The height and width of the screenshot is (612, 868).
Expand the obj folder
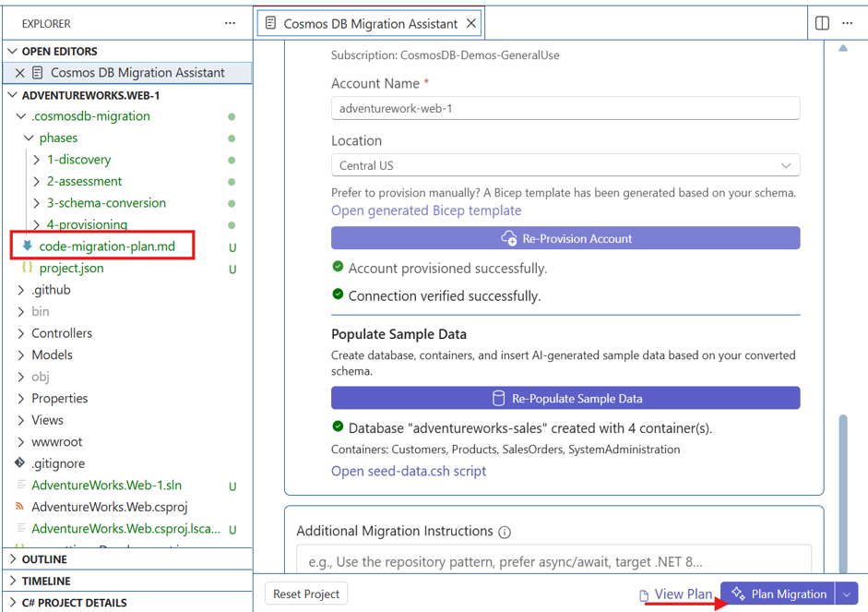(x=21, y=377)
